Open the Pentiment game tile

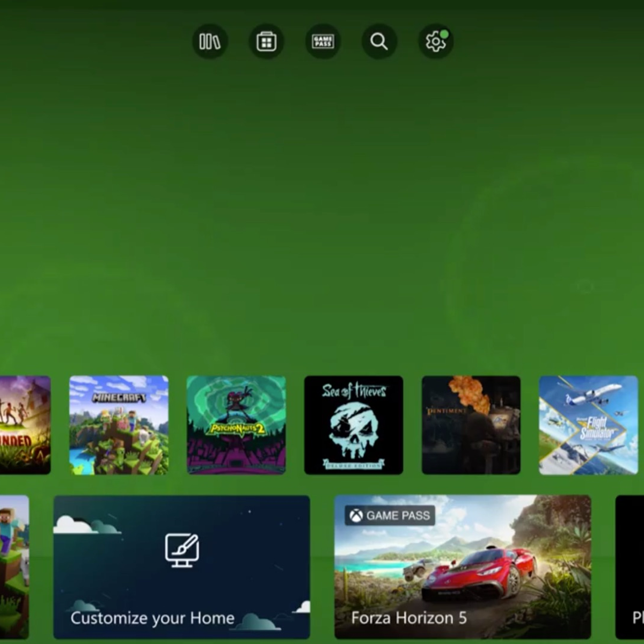[471, 424]
